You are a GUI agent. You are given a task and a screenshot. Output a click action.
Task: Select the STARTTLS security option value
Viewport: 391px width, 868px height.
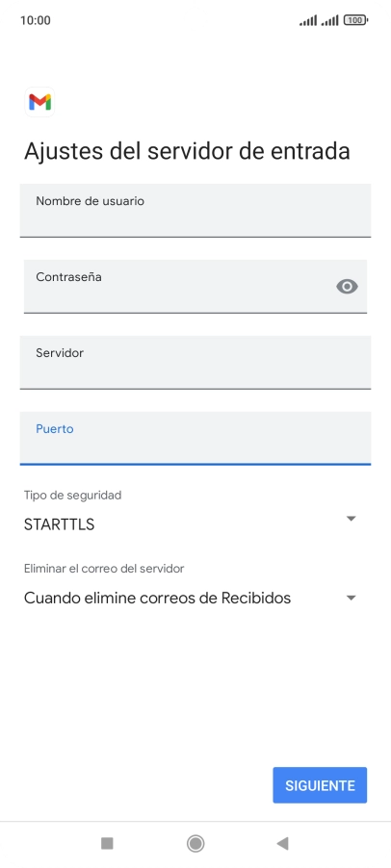(x=60, y=524)
